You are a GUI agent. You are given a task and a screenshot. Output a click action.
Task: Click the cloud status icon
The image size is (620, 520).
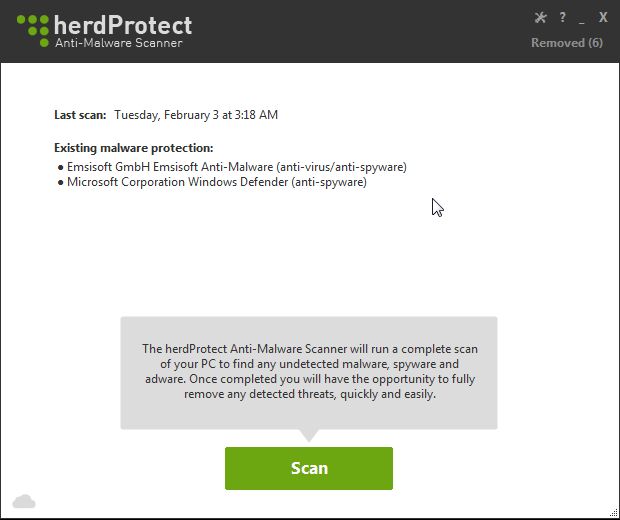pos(24,500)
